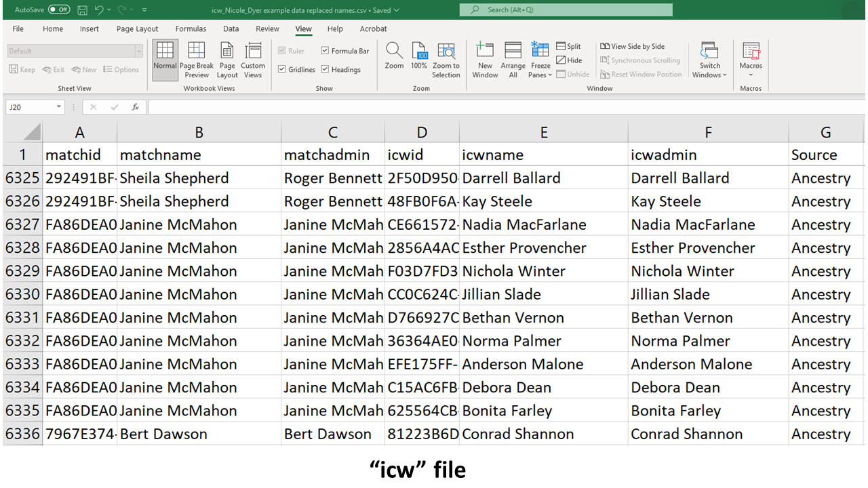Toggle the AutoSave switch
The height and width of the screenshot is (488, 868).
tap(59, 10)
